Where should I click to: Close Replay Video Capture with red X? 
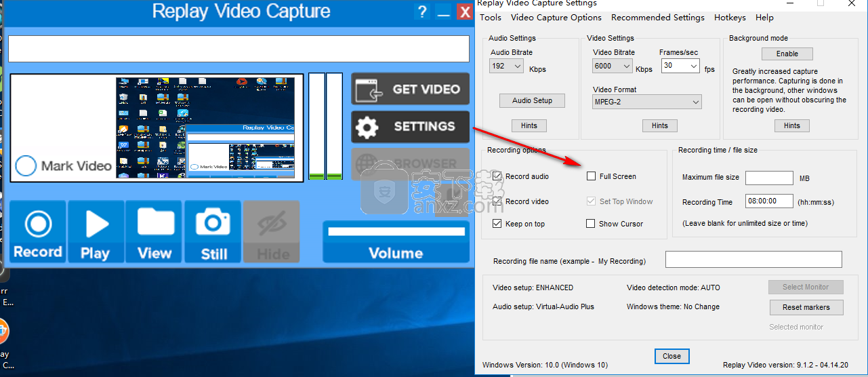pos(464,12)
